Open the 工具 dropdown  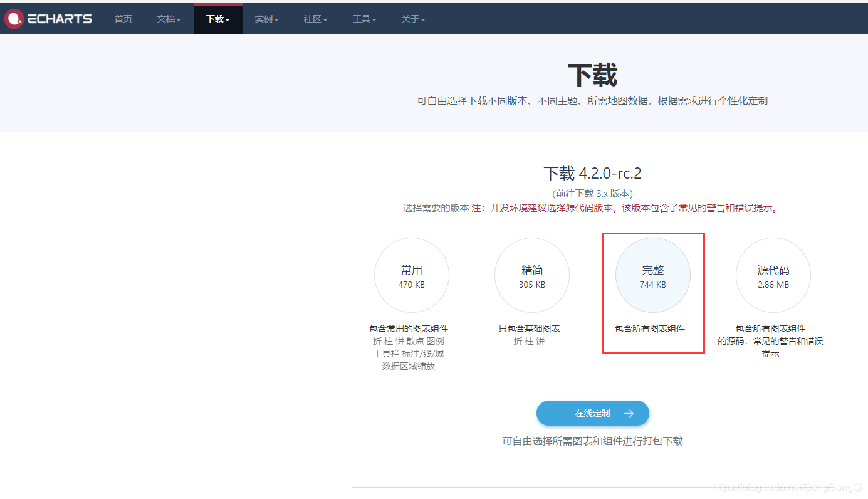click(365, 19)
